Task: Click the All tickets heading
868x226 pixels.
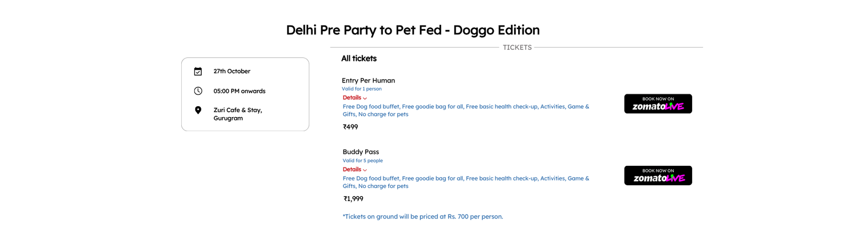Action: 359,59
